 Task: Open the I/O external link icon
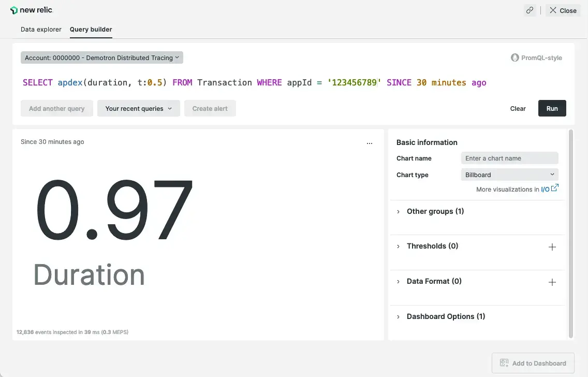554,189
